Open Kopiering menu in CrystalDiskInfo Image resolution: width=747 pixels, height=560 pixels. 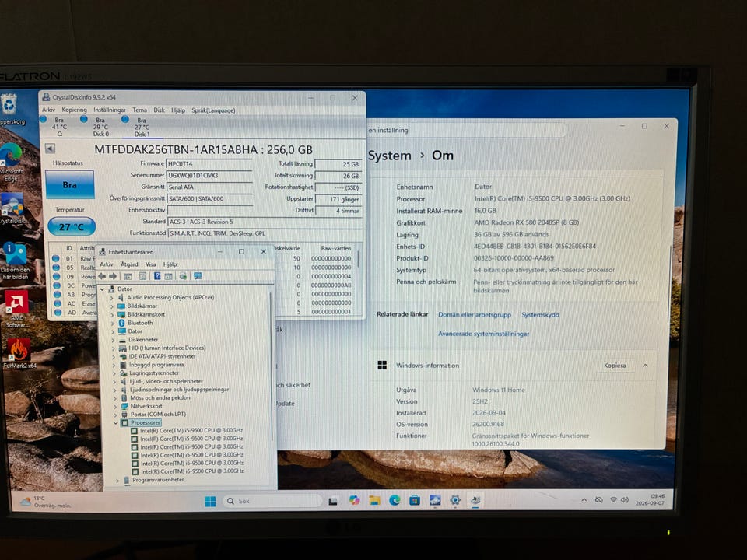click(75, 110)
